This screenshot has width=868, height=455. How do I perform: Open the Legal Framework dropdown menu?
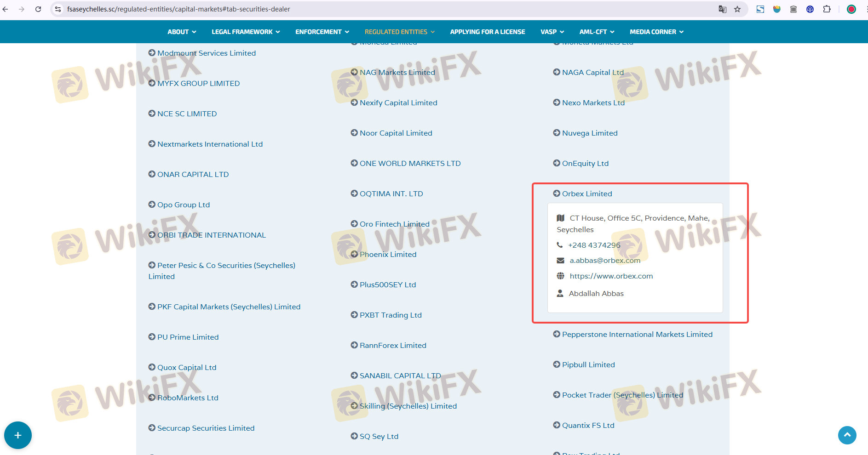pyautogui.click(x=245, y=32)
